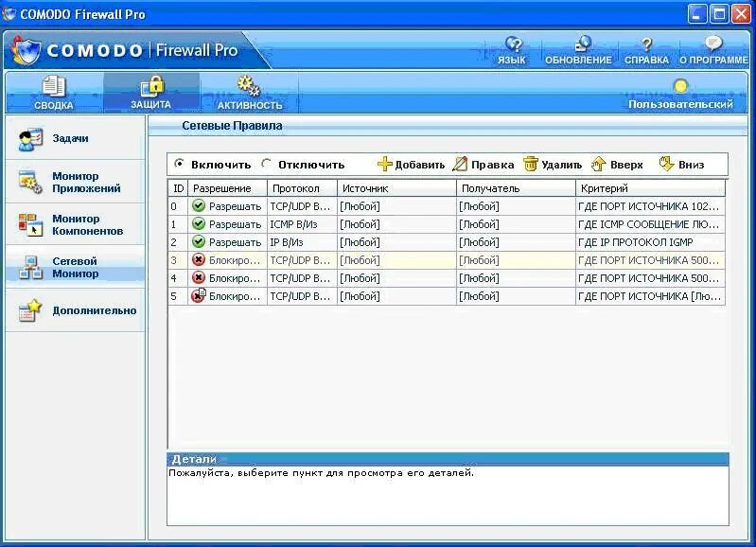
Task: Open Монитор Приложений in the sidebar
Action: (75, 182)
